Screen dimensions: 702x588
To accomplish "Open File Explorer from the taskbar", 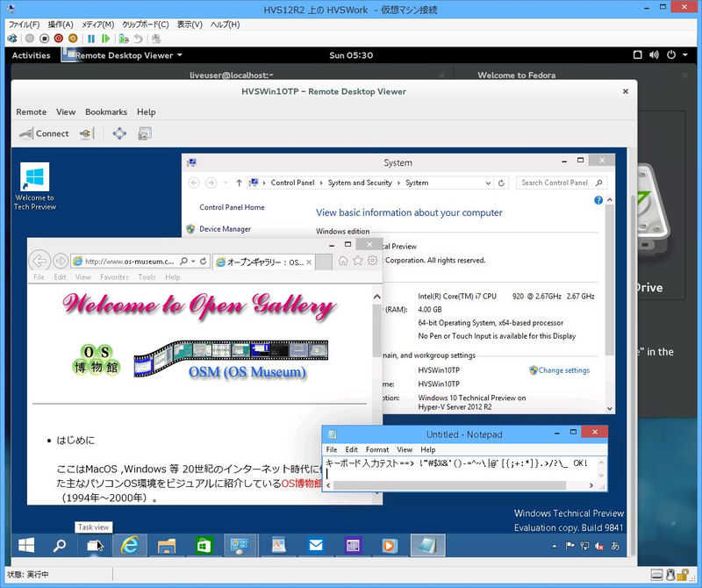I will pos(167,545).
